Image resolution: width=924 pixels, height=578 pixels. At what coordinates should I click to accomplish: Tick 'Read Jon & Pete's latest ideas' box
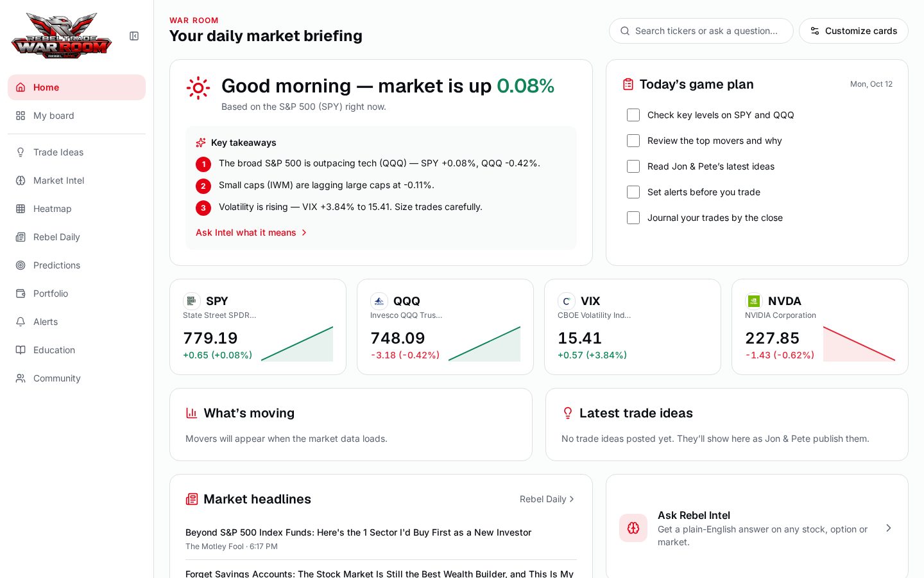coord(633,166)
